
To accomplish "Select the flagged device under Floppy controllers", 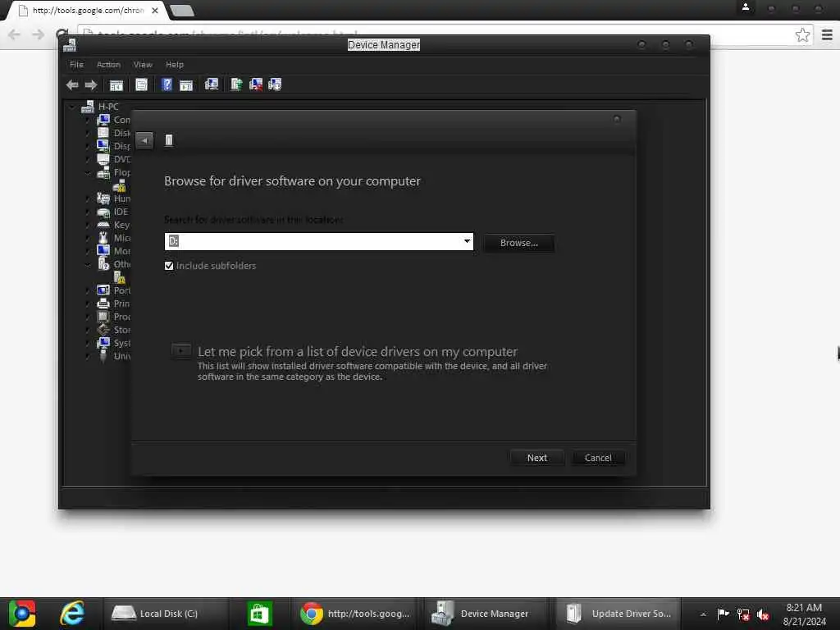I will [x=120, y=186].
